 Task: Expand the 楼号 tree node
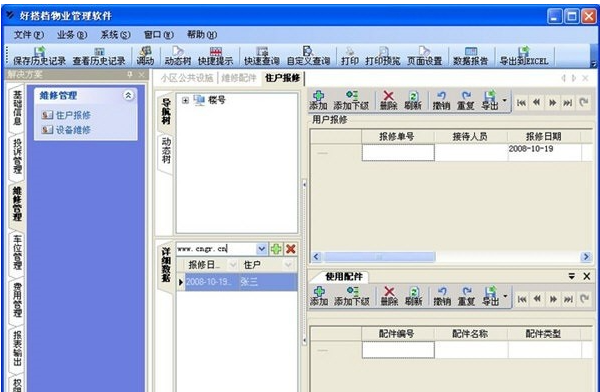185,100
